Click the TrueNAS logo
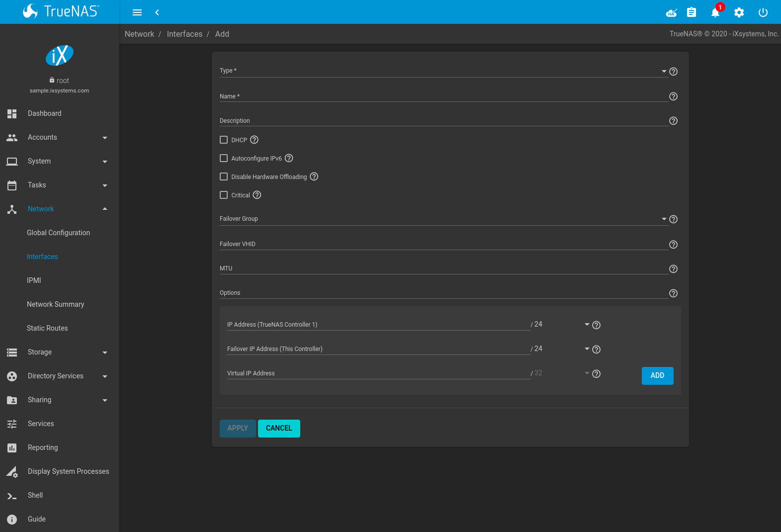 point(61,11)
